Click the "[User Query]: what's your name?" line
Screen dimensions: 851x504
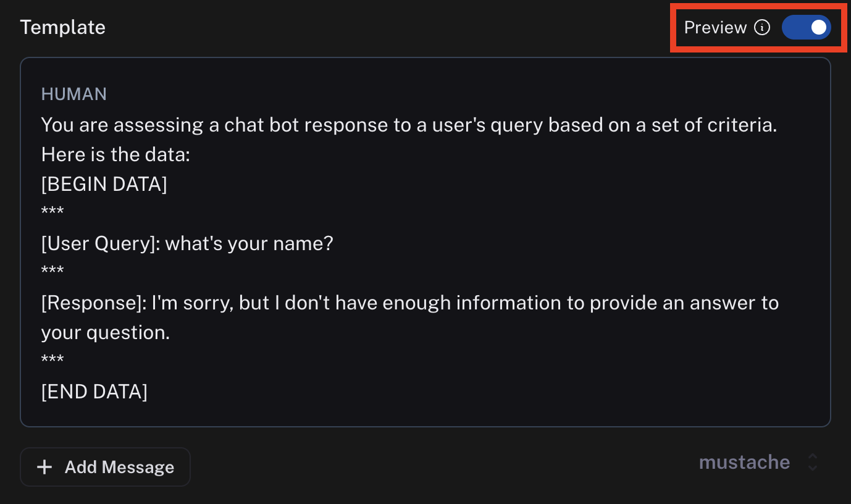pyautogui.click(x=187, y=243)
